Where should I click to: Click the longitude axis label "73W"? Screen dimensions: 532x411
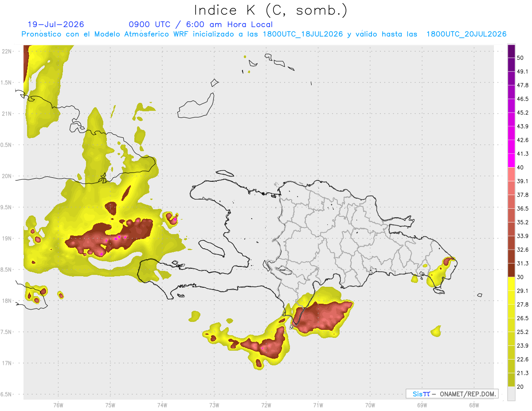point(214,405)
